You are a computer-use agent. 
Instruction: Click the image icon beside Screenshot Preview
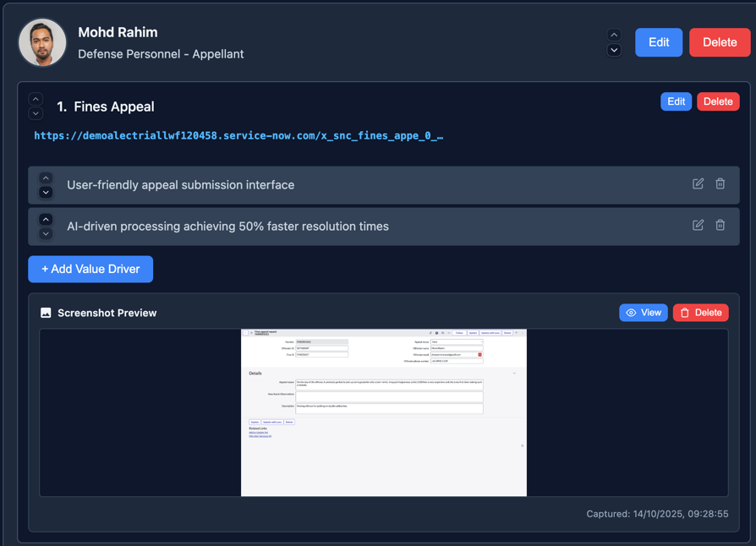coord(46,313)
